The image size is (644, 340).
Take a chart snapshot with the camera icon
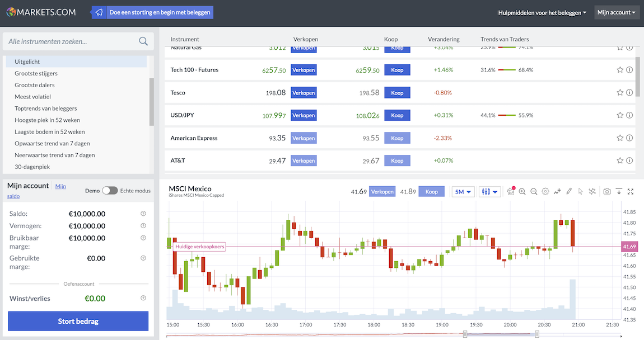tap(607, 192)
